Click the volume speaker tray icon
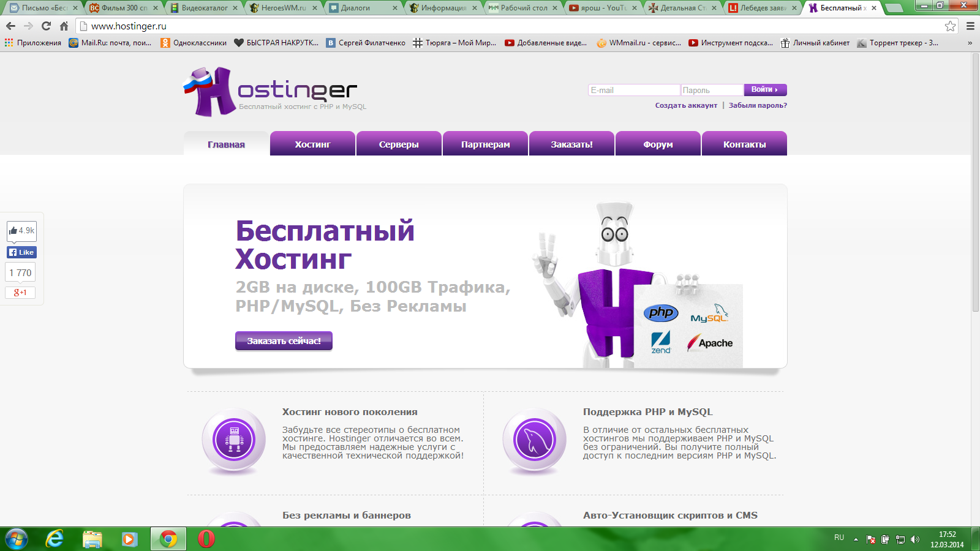The height and width of the screenshot is (551, 980). (x=915, y=539)
